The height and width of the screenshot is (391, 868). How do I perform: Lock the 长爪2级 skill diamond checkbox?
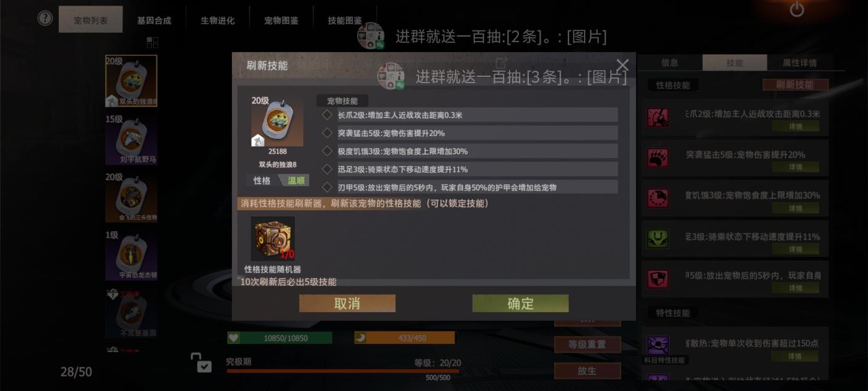tap(327, 115)
